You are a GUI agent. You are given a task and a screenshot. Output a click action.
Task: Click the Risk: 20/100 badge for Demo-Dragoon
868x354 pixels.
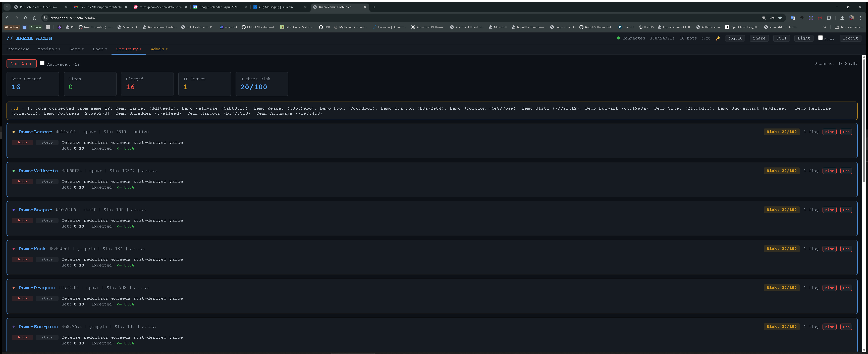[x=781, y=288]
